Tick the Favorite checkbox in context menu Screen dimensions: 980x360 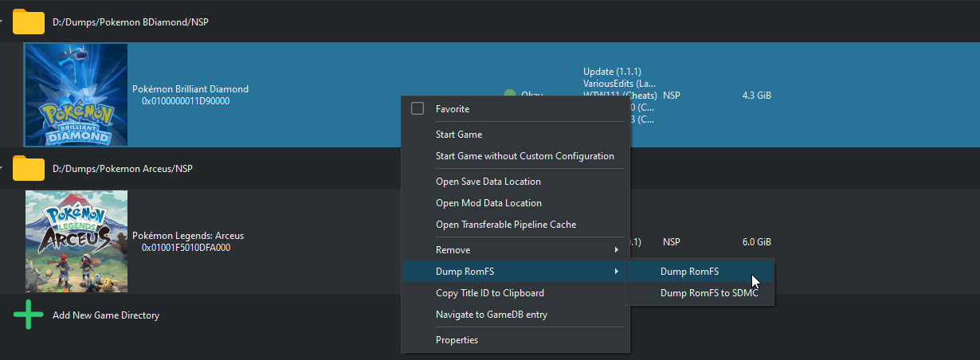pyautogui.click(x=417, y=108)
